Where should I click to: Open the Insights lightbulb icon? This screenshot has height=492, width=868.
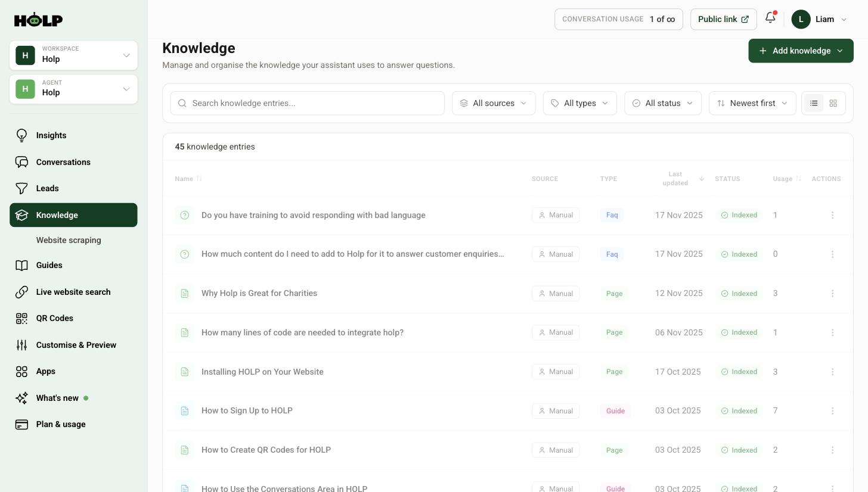tap(21, 135)
